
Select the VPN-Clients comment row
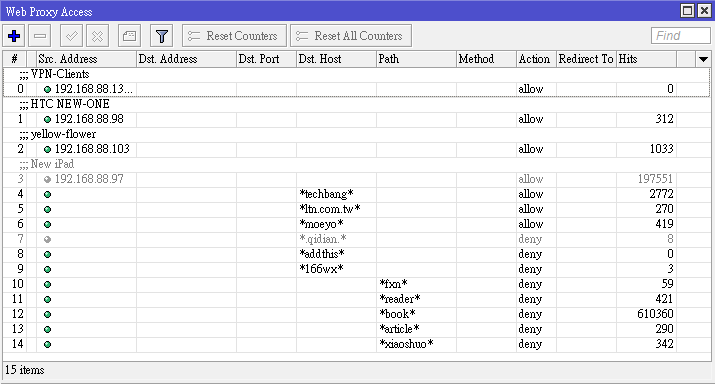[x=356, y=74]
